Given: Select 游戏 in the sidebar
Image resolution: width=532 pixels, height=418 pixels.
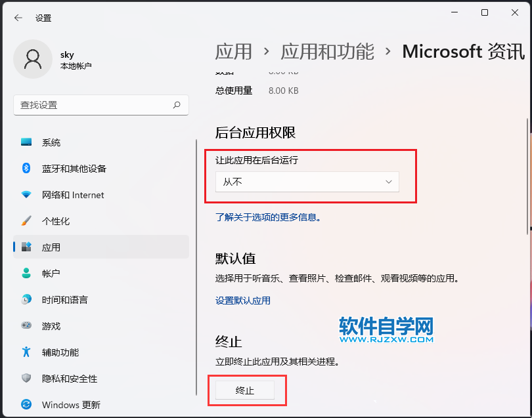Looking at the screenshot, I should (51, 326).
